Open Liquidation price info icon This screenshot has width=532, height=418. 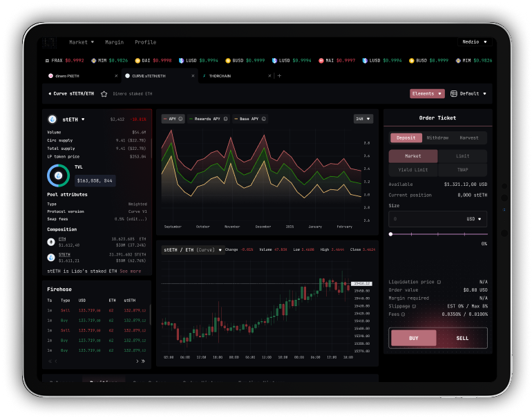coord(439,283)
